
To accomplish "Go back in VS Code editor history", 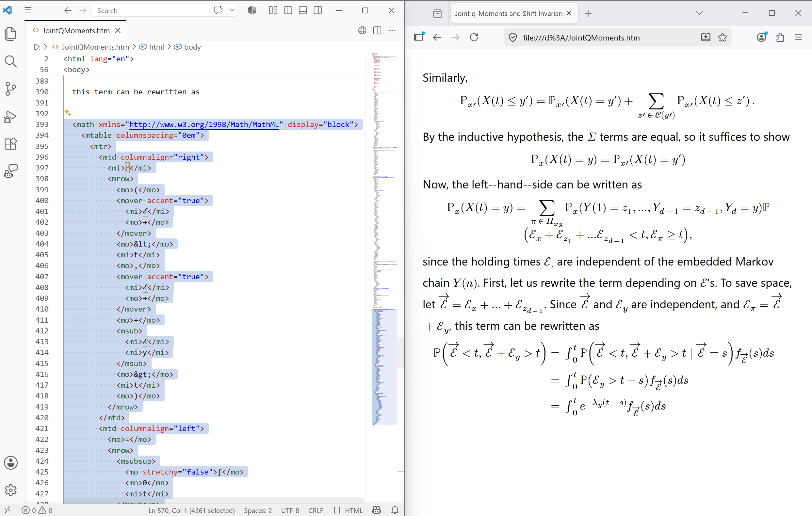I will pos(68,10).
